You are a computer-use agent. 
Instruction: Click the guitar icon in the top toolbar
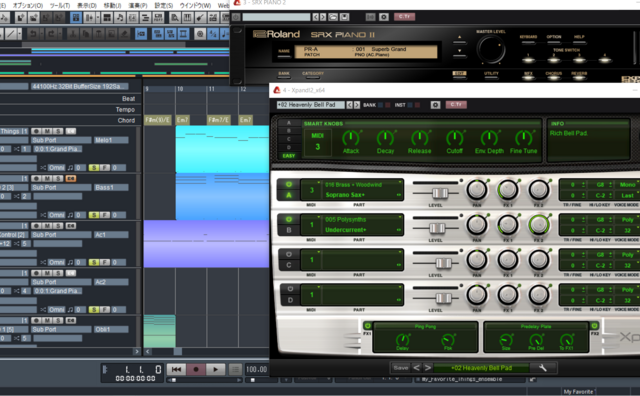[200, 18]
